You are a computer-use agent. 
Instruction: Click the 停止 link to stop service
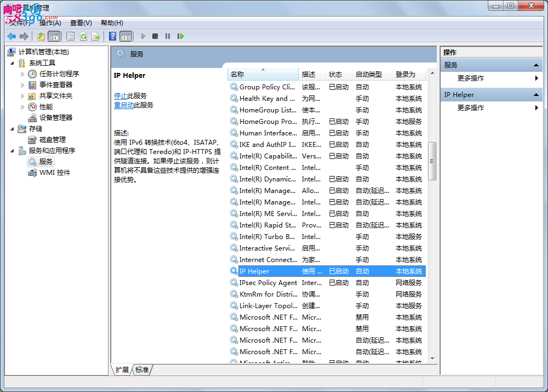[x=121, y=95]
